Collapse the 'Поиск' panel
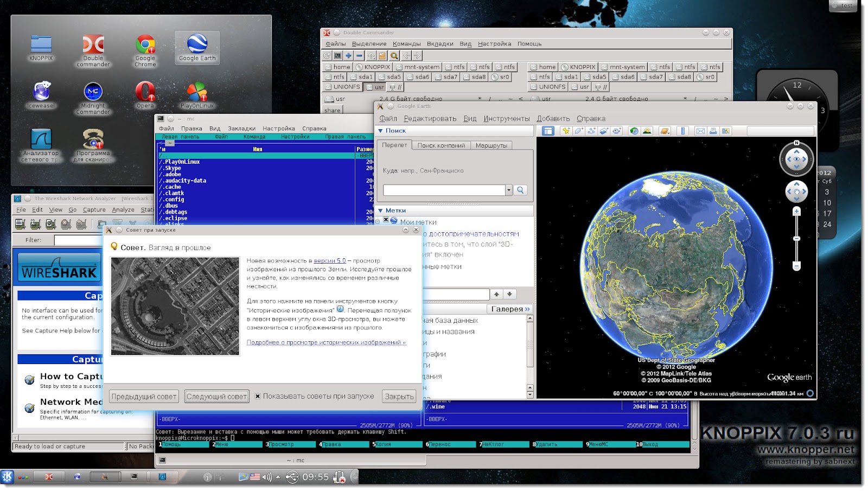 point(380,131)
